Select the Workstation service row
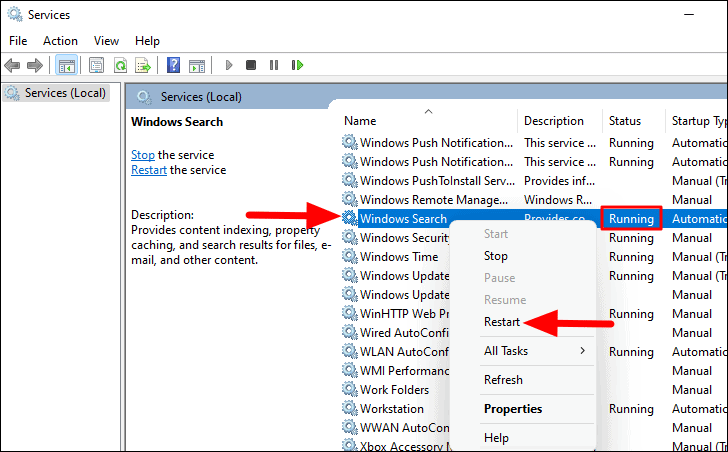Image resolution: width=728 pixels, height=452 pixels. [x=391, y=409]
